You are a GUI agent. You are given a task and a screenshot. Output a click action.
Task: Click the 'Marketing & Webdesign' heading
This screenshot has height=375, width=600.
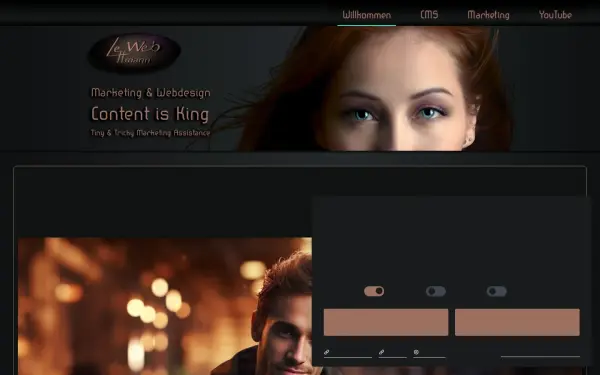click(151, 93)
